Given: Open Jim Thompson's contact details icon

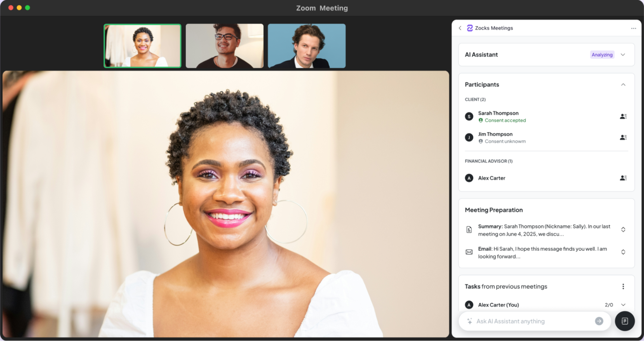Looking at the screenshot, I should coord(623,137).
